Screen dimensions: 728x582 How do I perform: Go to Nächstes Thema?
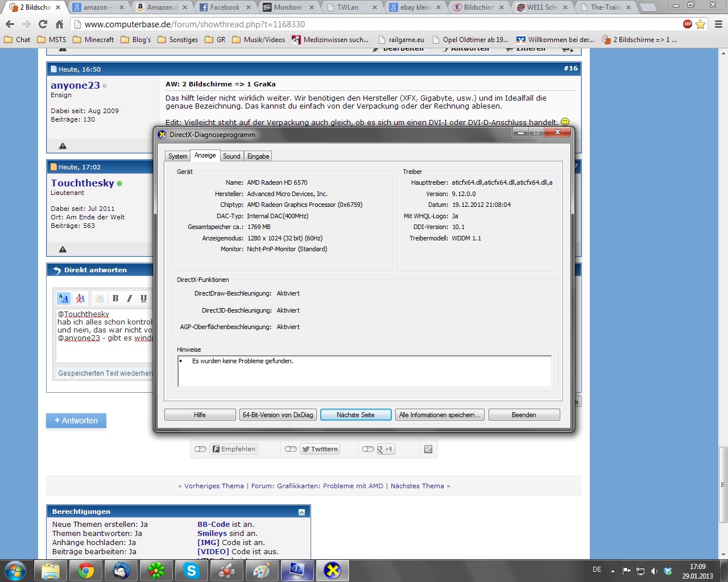[417, 486]
